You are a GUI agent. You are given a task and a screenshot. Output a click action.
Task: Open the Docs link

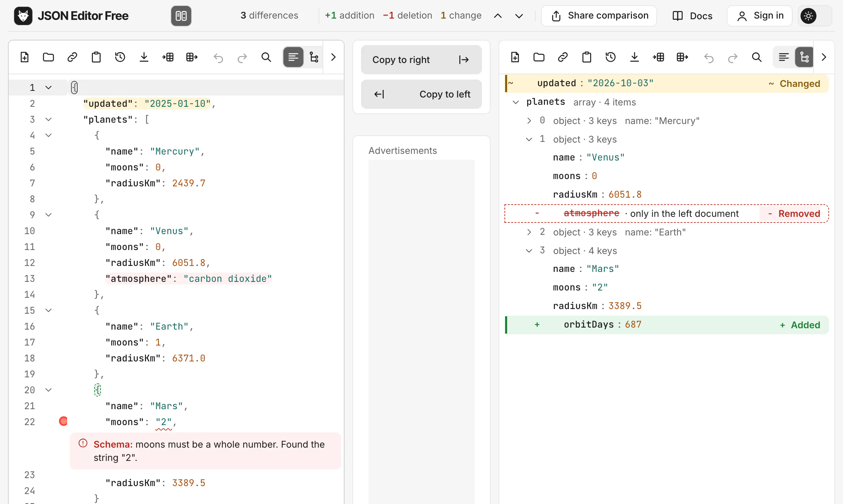692,16
